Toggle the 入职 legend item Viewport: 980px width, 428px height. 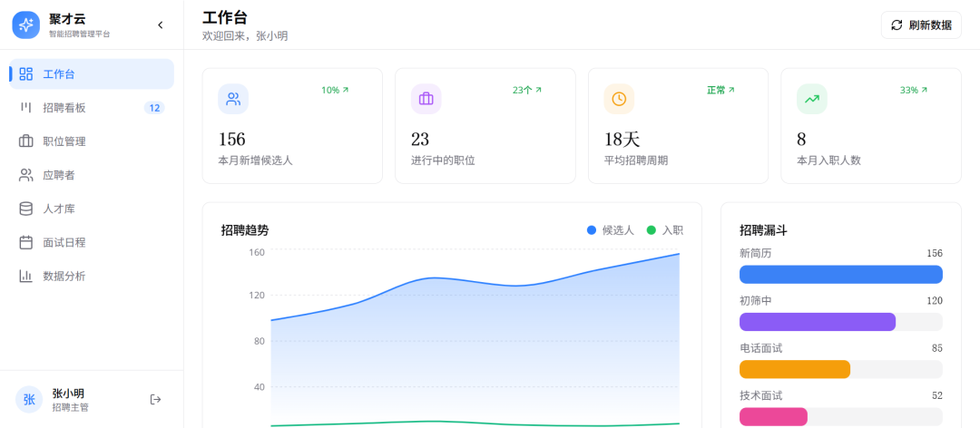coord(665,230)
